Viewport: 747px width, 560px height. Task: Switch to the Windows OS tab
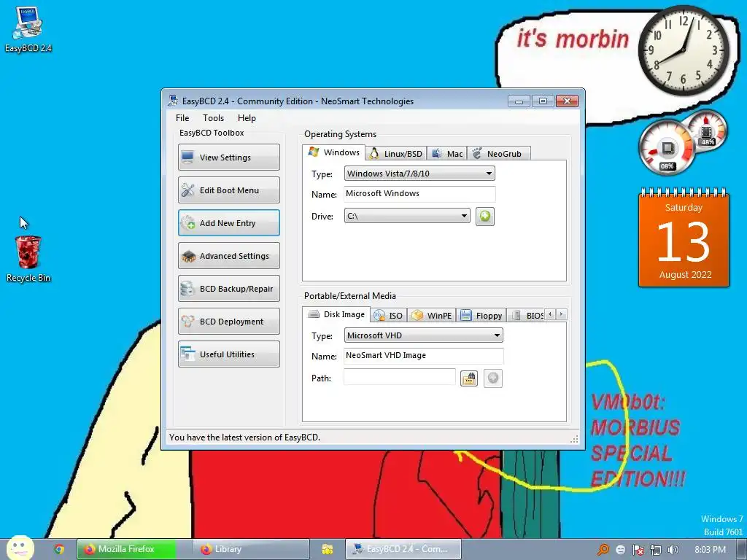[x=334, y=152]
